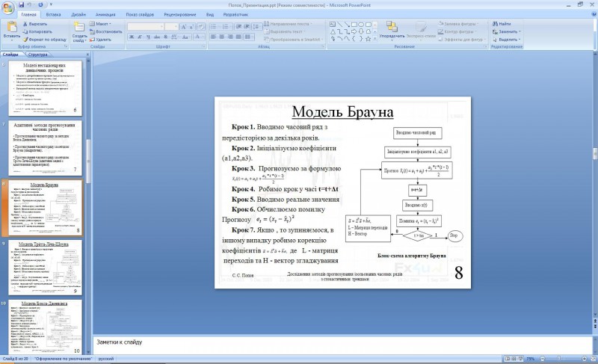Save the presentation from quick access toolbar
598x364 pixels.
[x=22, y=5]
